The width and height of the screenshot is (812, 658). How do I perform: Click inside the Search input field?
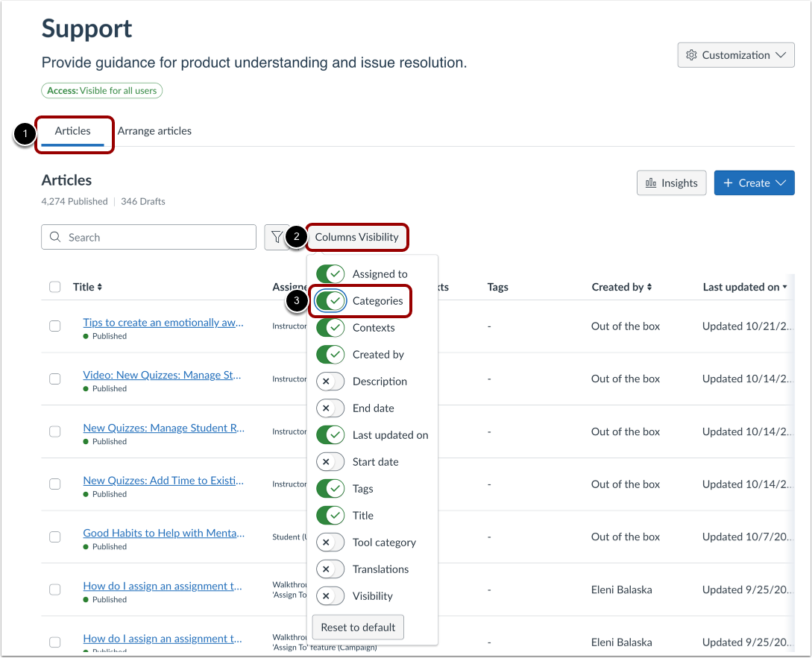point(149,236)
